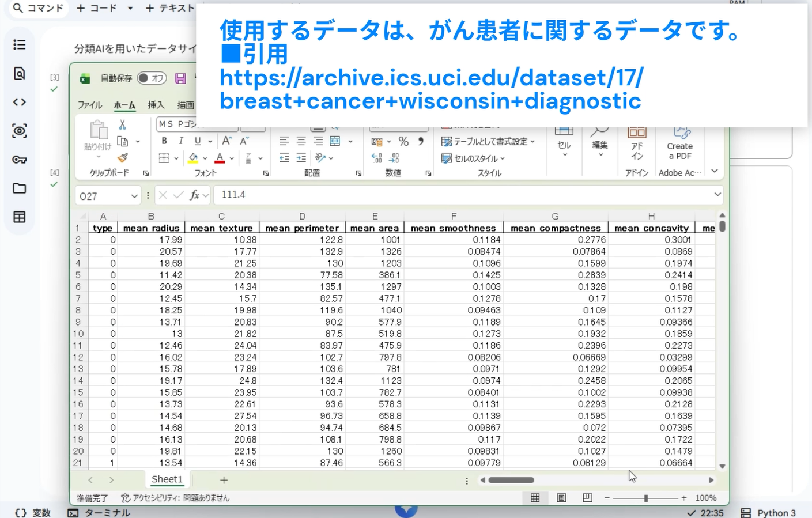Click the horizontal scrollbar thumb in Excel
Image resolution: width=812 pixels, height=518 pixels.
point(511,480)
